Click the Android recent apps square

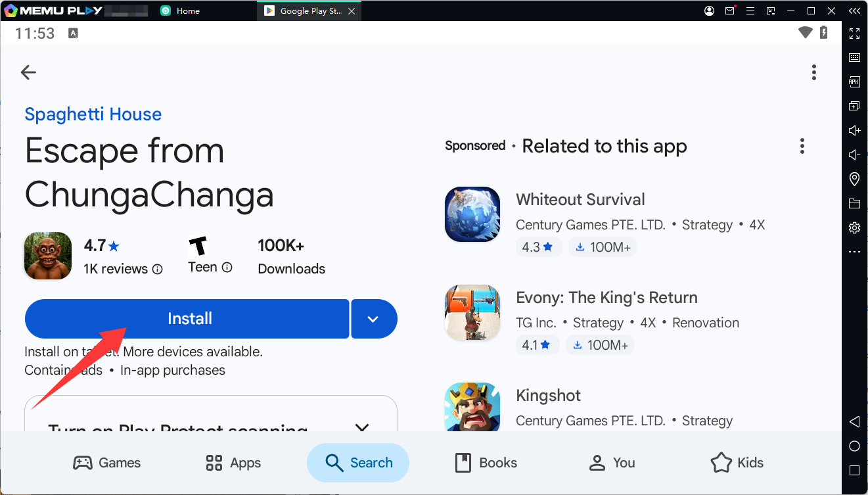[854, 471]
